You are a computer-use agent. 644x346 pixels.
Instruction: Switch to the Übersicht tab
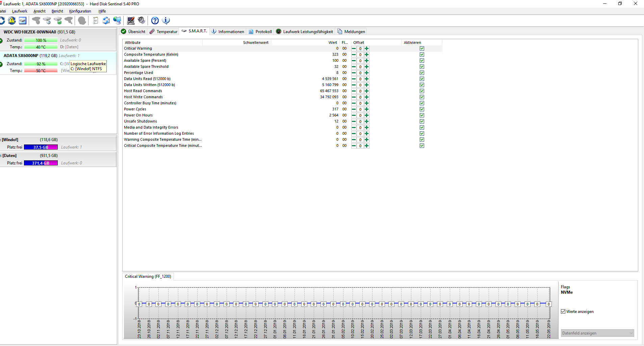point(133,32)
